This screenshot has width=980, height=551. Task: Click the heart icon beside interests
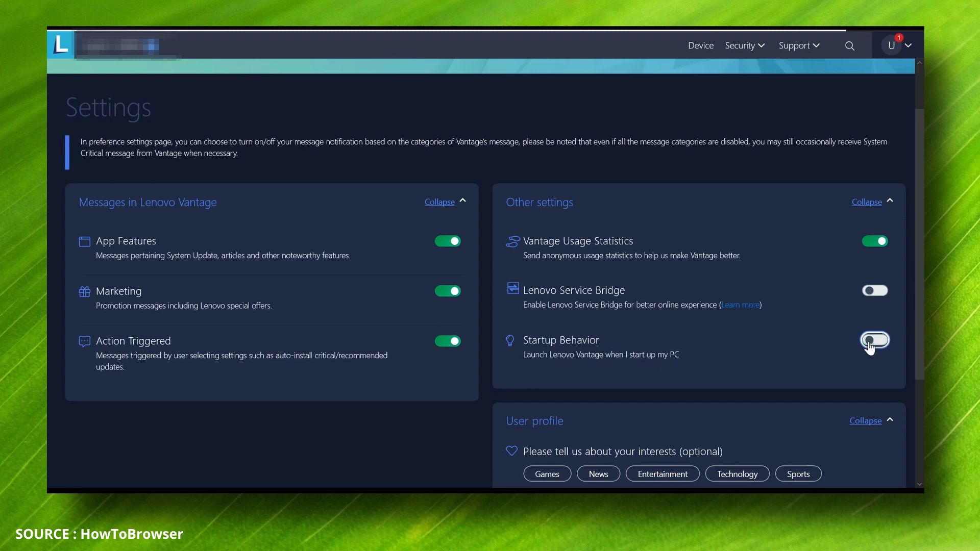511,451
